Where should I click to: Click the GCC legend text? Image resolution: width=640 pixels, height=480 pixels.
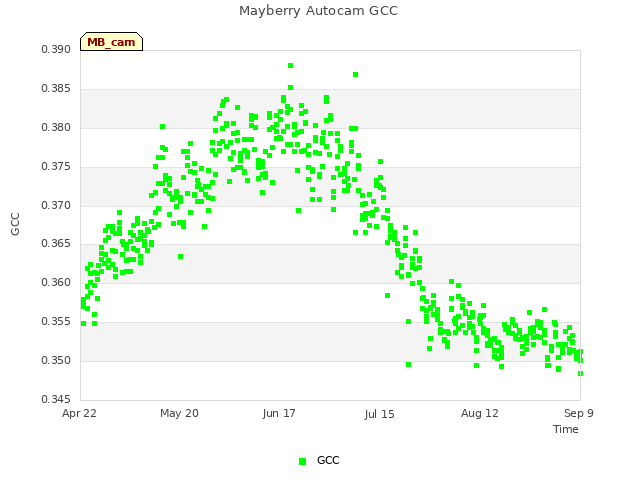[328, 460]
